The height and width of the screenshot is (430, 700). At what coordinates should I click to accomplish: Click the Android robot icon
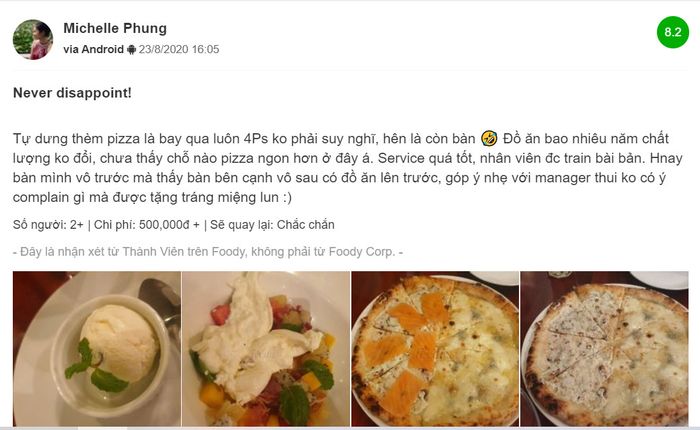click(131, 50)
